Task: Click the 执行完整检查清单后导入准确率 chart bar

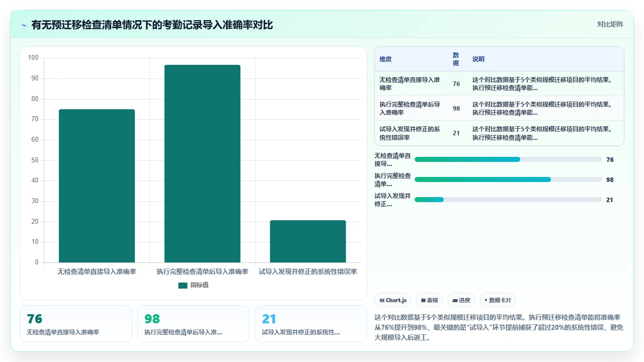Action: (202, 163)
